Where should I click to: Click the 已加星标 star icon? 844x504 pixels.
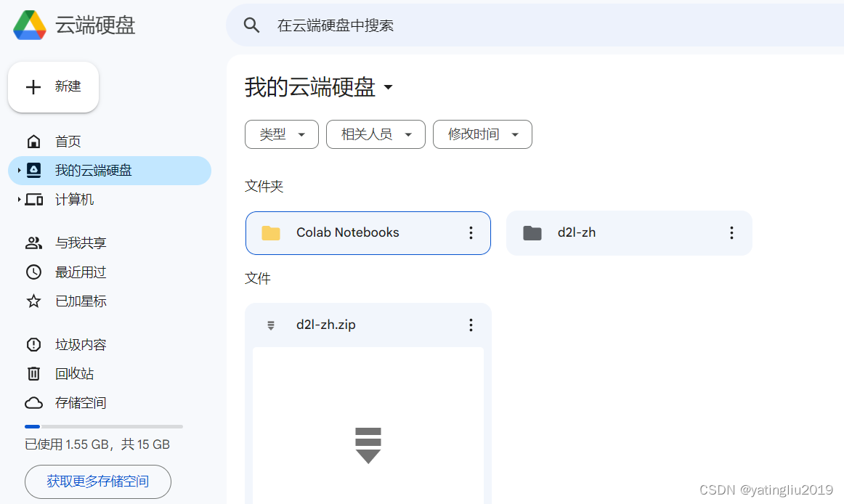click(x=33, y=301)
